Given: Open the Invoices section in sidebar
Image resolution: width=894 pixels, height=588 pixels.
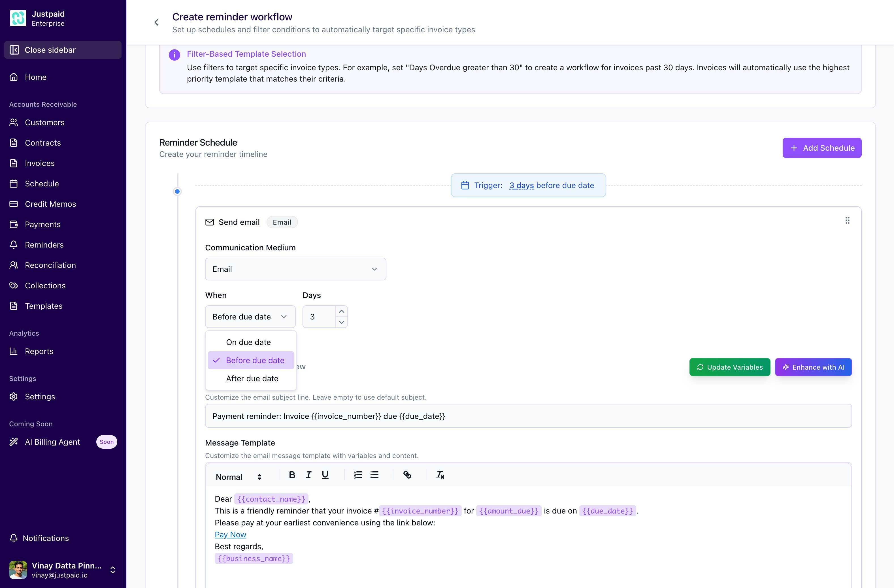Looking at the screenshot, I should coord(40,163).
